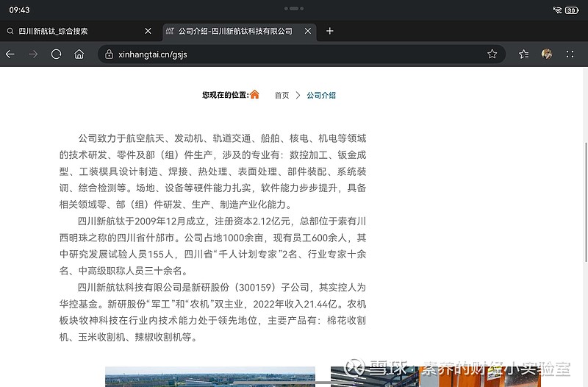The height and width of the screenshot is (387, 588).
Task: Go back to the previous page
Action: (10, 54)
